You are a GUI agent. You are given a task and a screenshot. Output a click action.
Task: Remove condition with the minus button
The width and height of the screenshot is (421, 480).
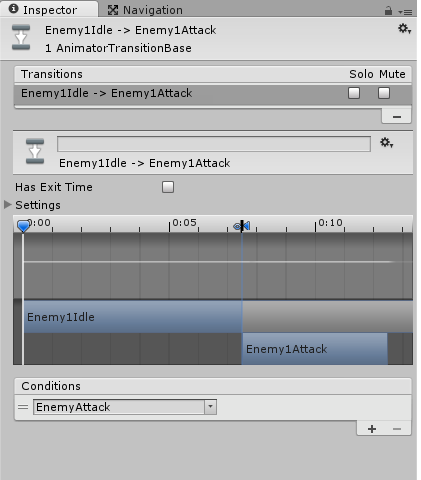tap(397, 429)
